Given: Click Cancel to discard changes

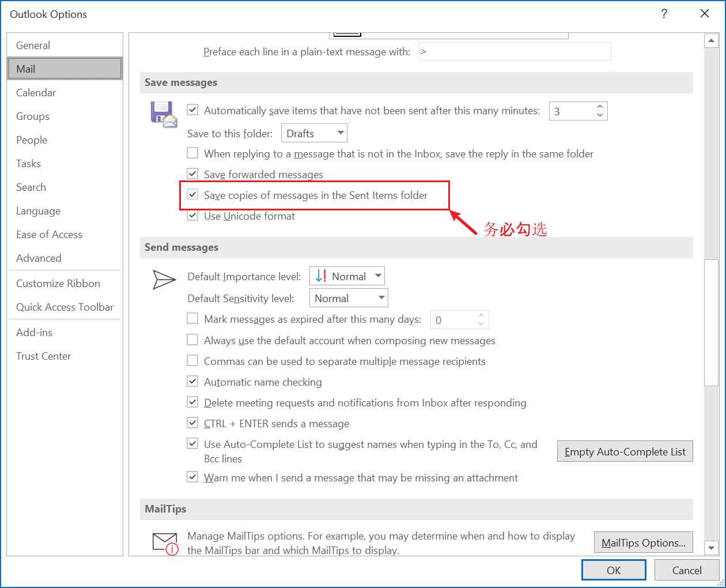Looking at the screenshot, I should click(687, 570).
